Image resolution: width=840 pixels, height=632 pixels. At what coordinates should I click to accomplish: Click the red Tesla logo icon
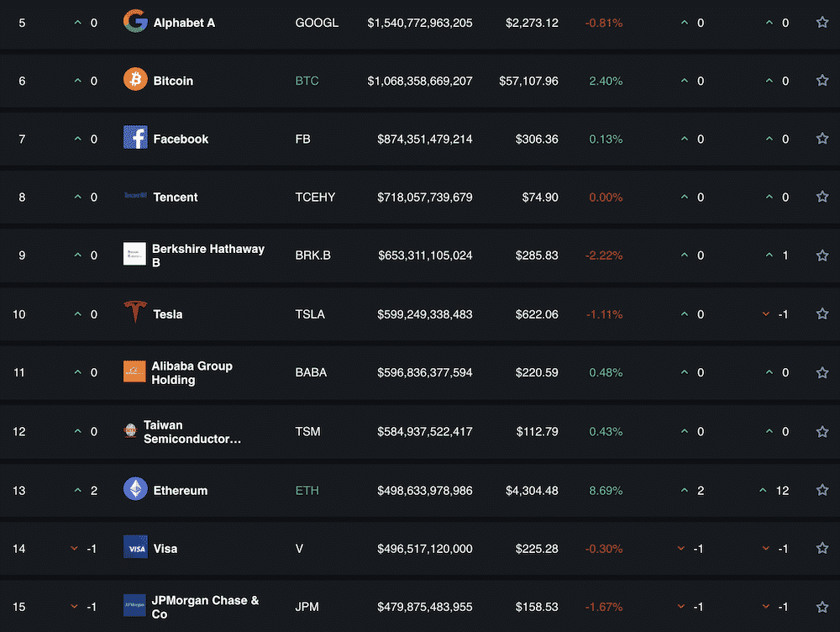(x=134, y=313)
